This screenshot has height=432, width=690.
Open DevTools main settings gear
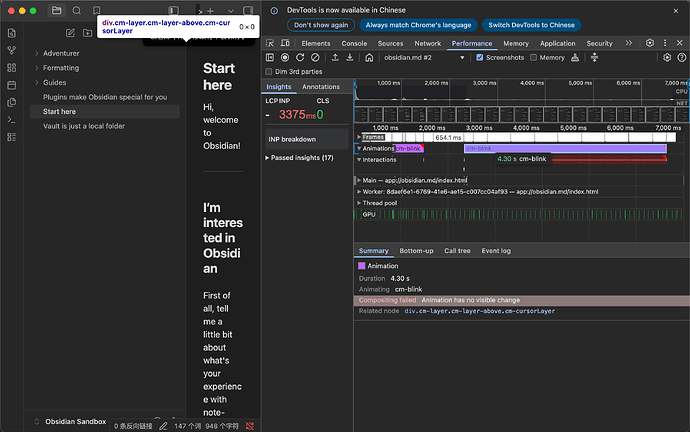coord(650,43)
